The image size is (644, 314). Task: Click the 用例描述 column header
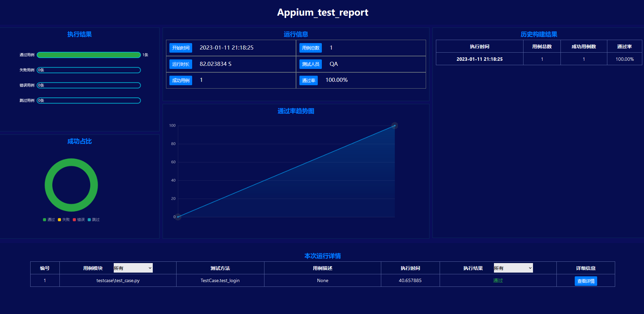point(323,268)
